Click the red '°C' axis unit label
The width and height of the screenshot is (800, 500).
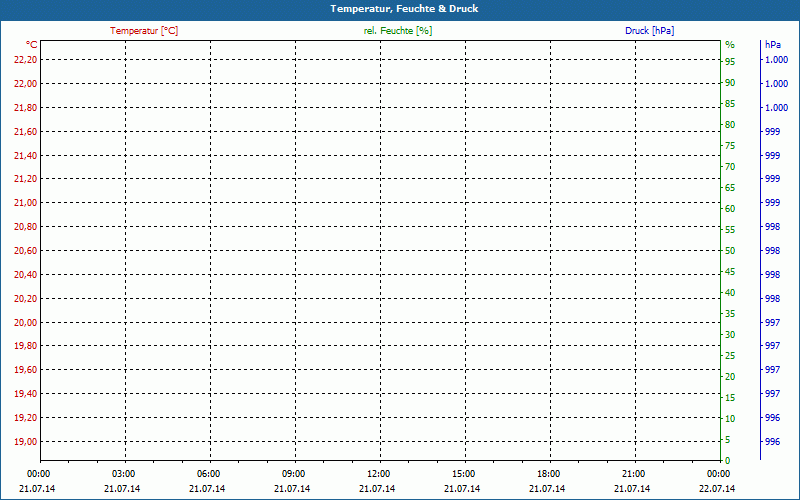32,45
